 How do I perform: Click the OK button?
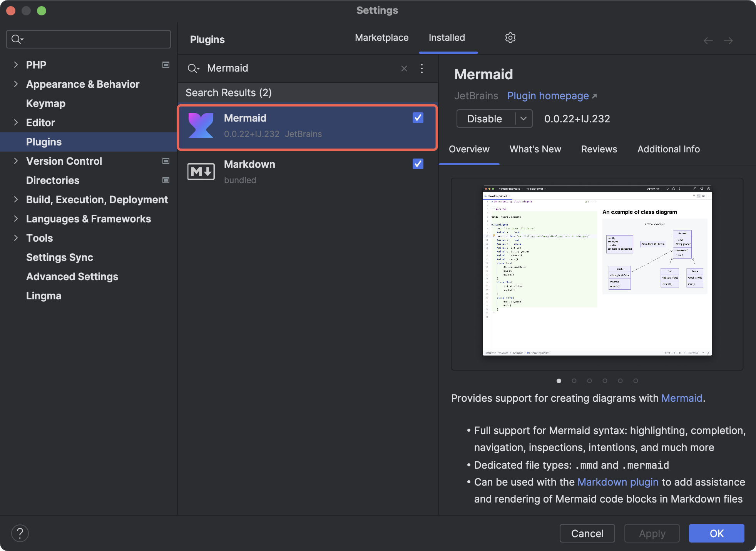pos(717,533)
